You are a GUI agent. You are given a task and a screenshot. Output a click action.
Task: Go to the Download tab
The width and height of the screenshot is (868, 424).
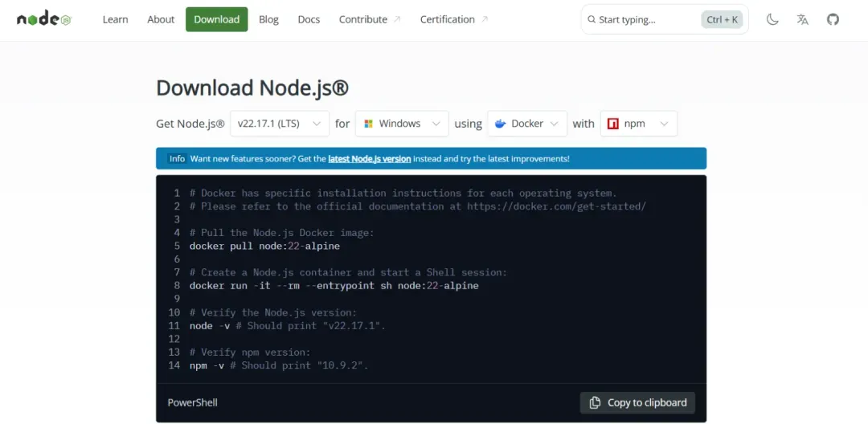click(216, 19)
